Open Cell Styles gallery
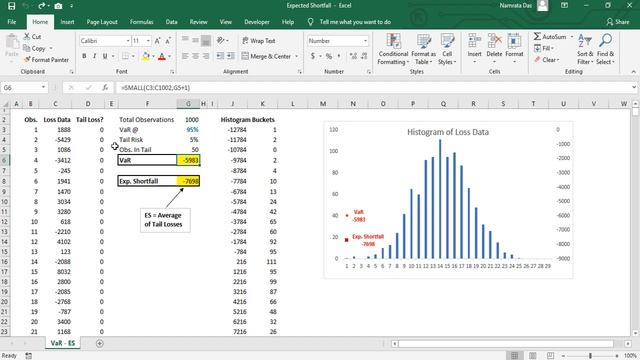 pyautogui.click(x=447, y=49)
